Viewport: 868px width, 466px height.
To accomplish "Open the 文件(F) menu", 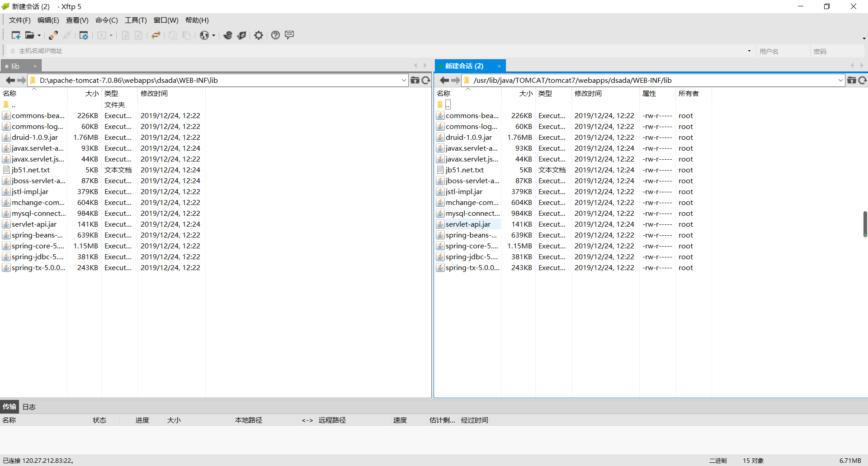I will click(x=20, y=20).
